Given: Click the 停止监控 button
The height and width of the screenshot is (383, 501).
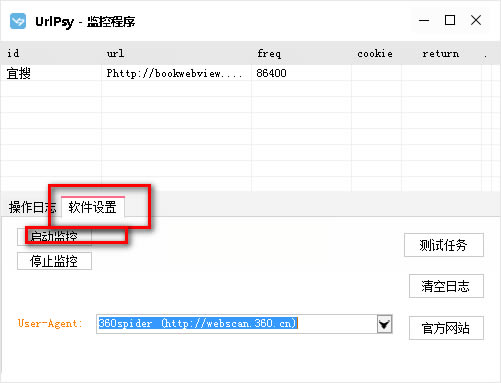Looking at the screenshot, I should click(54, 261).
